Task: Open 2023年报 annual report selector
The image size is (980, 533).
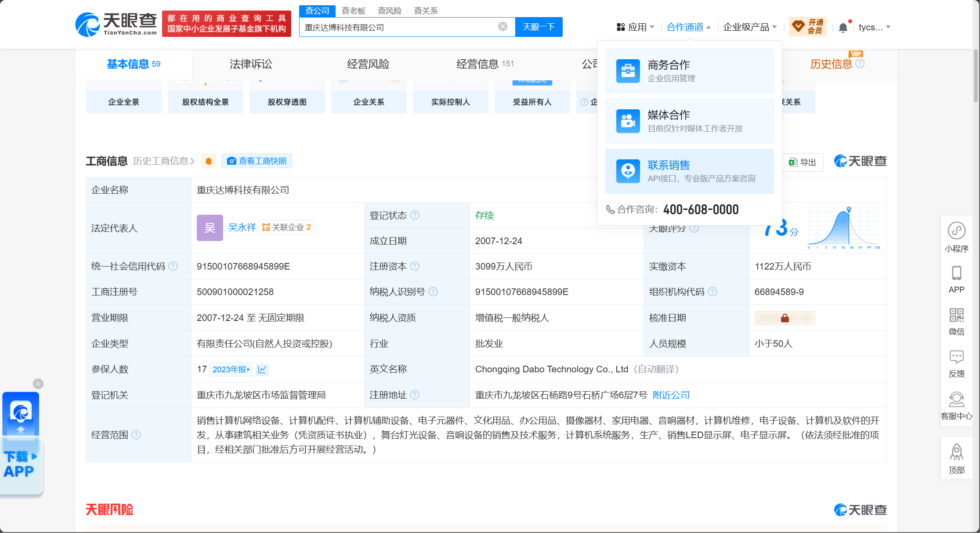Action: coord(231,369)
